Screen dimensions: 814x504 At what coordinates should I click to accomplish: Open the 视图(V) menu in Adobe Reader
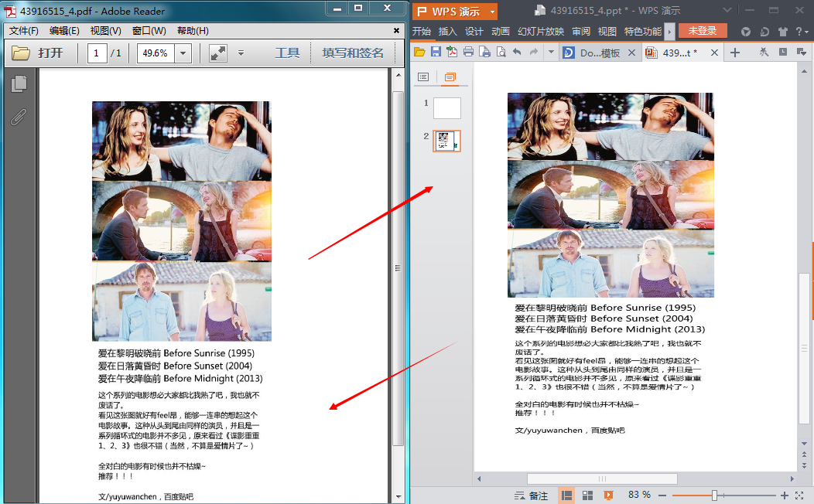point(106,31)
